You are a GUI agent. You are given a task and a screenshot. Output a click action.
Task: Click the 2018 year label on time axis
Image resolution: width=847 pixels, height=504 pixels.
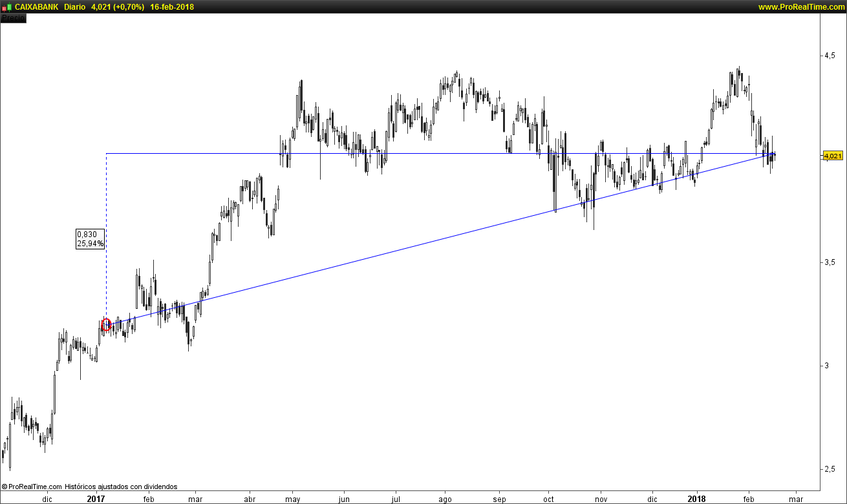click(x=697, y=499)
